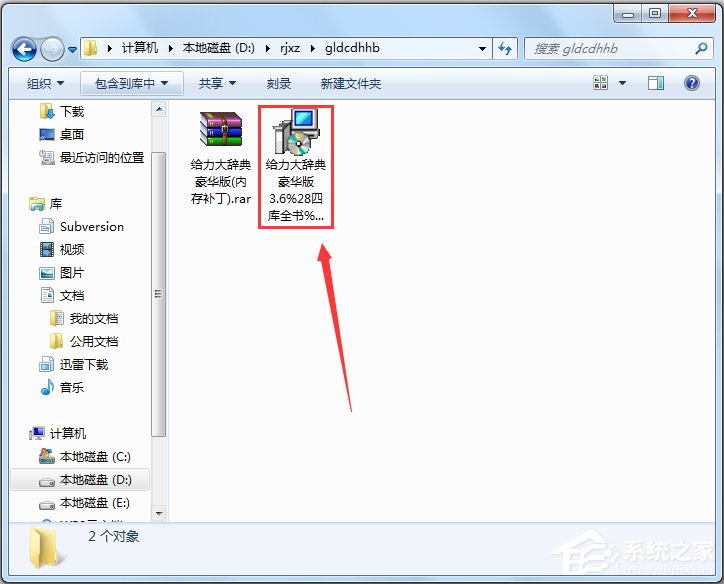Open the 包含到库中 menu

[132, 84]
